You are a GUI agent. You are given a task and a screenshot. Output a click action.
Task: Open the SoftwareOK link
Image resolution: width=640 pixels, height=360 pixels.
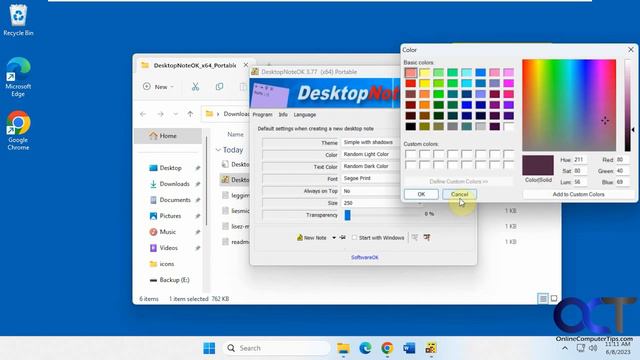[364, 258]
